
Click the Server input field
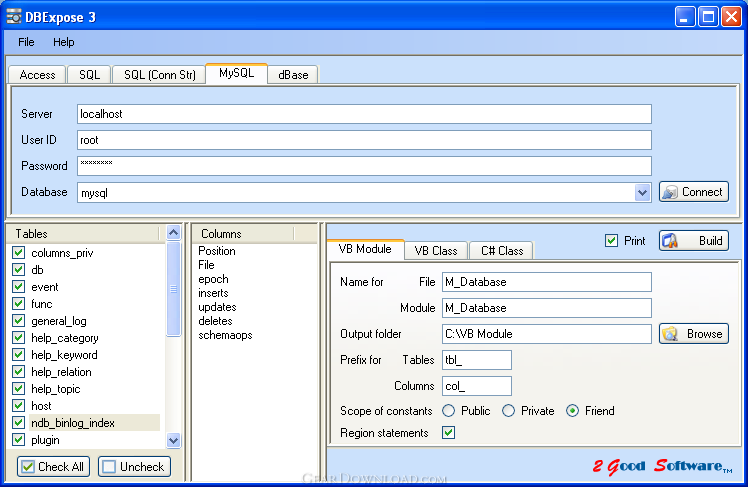(364, 114)
